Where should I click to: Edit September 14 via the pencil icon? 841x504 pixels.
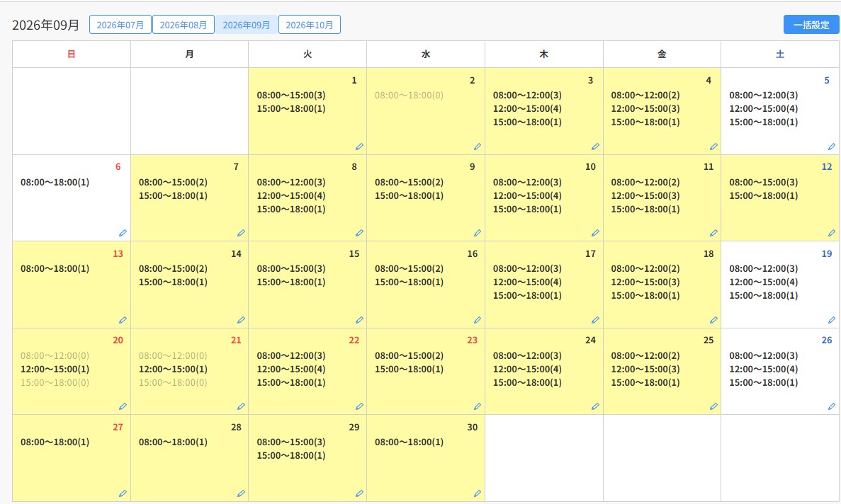(x=241, y=320)
